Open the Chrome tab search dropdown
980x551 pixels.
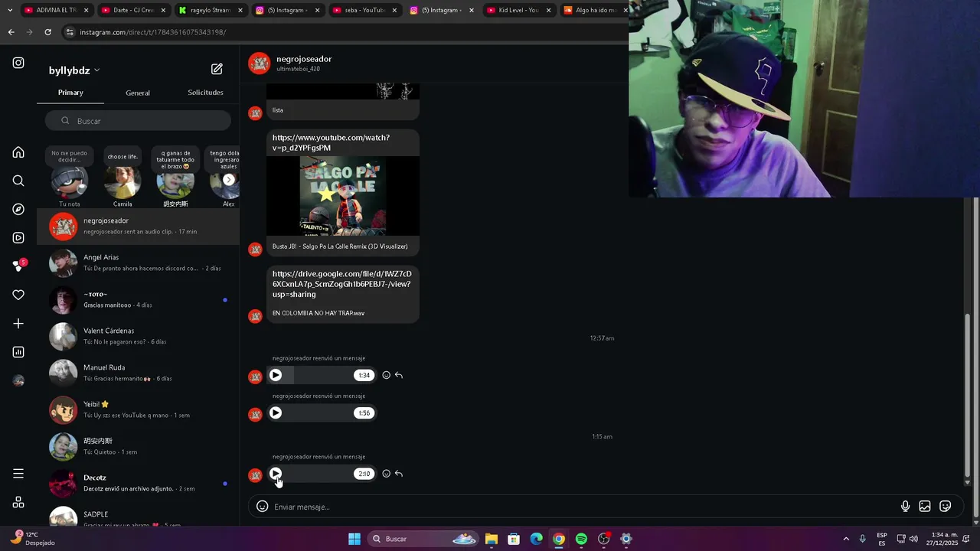11,10
